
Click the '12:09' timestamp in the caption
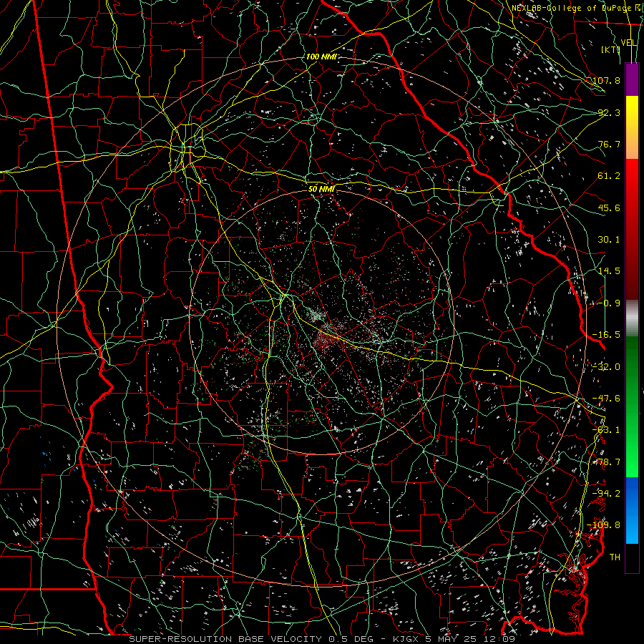(499, 639)
